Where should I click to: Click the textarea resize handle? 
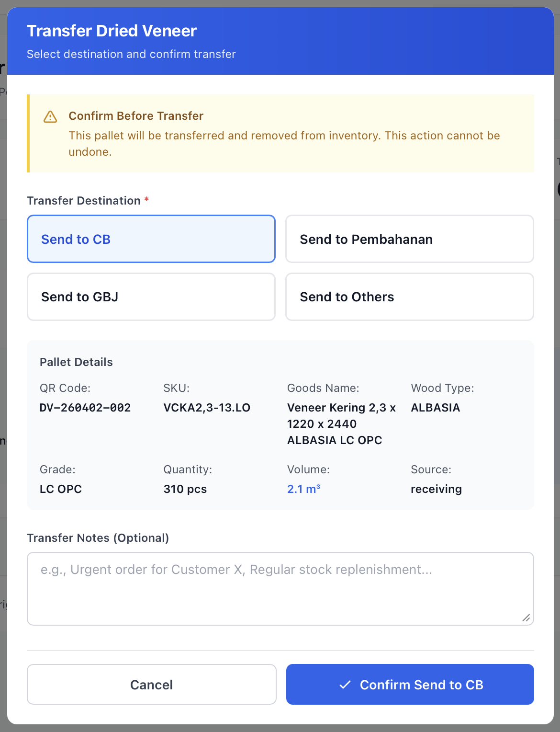coord(526,618)
